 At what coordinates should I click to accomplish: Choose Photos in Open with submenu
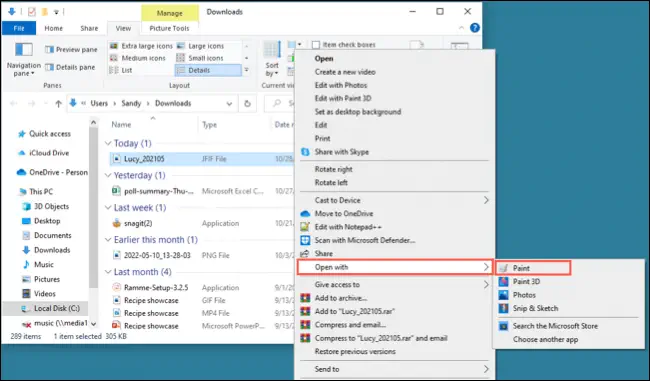pos(524,295)
